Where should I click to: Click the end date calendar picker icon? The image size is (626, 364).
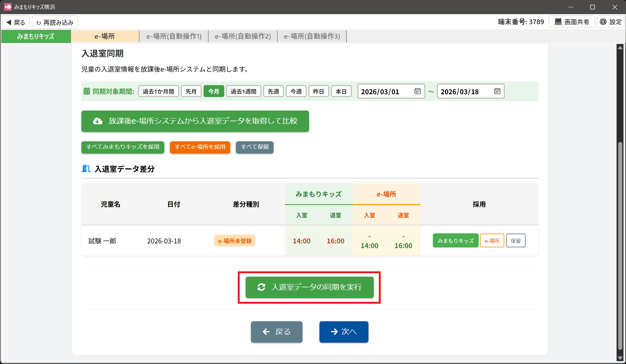point(497,91)
